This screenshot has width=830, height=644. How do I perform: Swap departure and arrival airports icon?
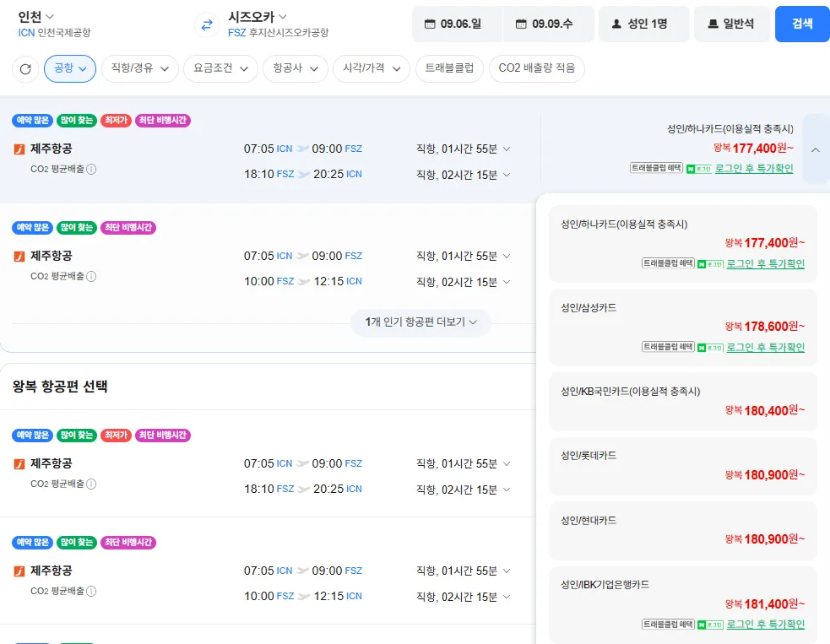[x=207, y=24]
